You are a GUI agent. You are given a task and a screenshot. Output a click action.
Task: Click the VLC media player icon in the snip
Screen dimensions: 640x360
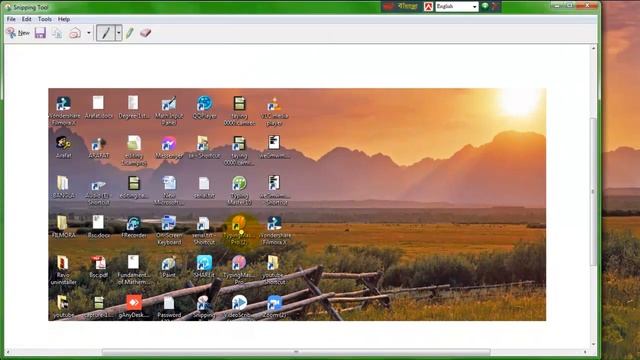tap(274, 110)
